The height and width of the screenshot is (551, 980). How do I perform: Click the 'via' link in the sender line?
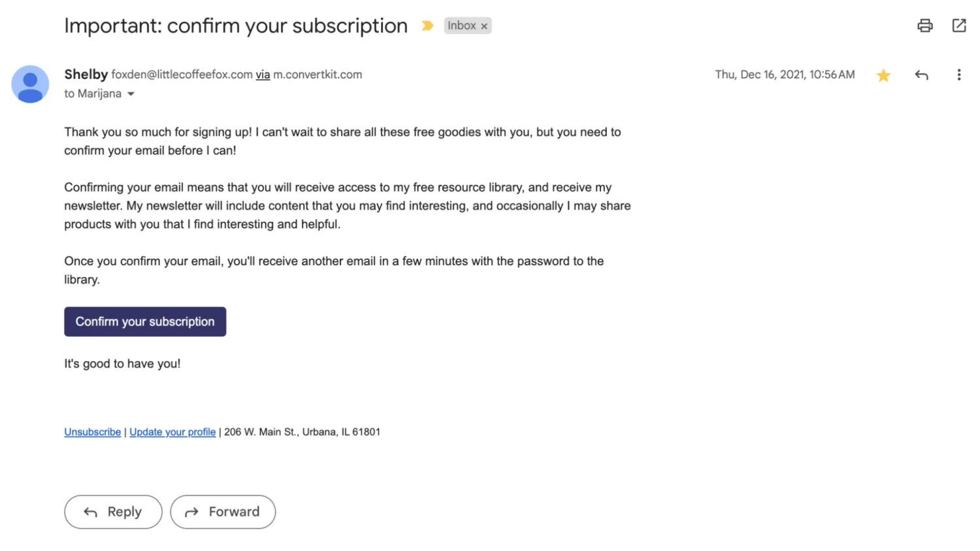(x=263, y=75)
